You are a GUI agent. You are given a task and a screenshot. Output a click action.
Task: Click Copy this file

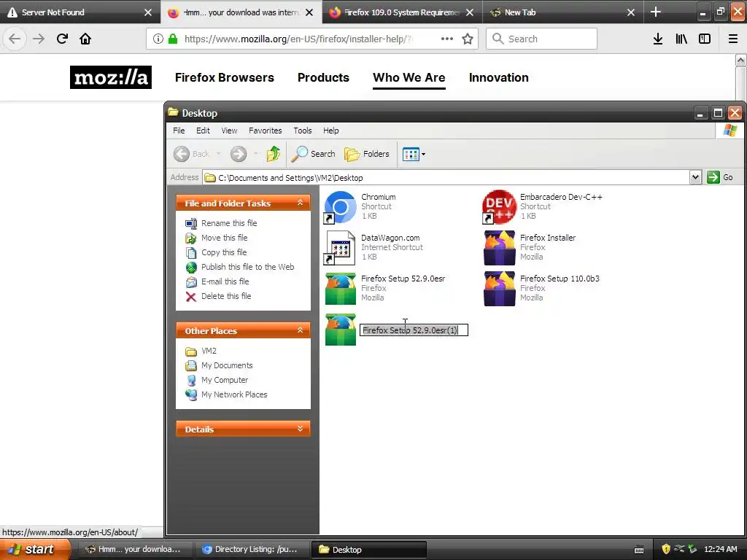pyautogui.click(x=224, y=252)
